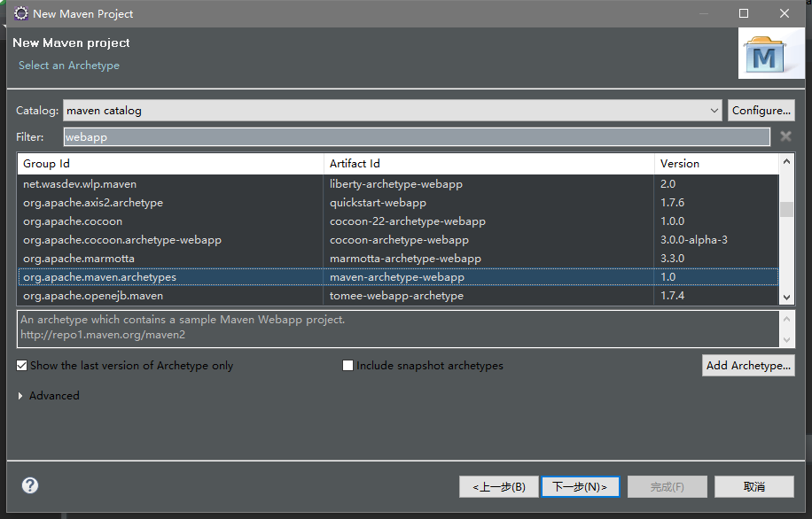The width and height of the screenshot is (812, 519).
Task: Select the org.apache.marmotta row
Action: tap(398, 259)
